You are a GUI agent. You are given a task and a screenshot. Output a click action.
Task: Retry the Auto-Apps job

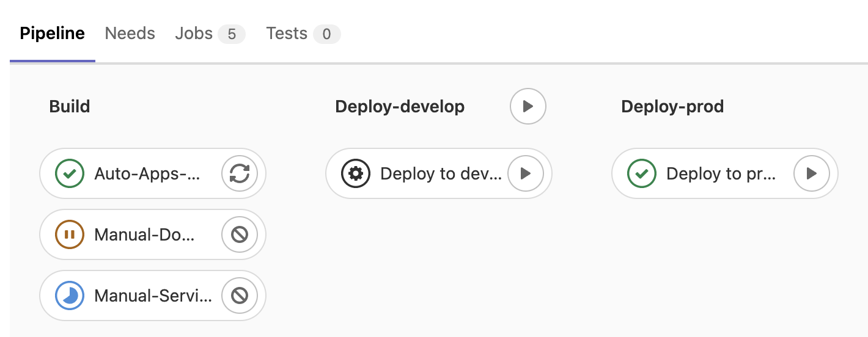tap(240, 174)
